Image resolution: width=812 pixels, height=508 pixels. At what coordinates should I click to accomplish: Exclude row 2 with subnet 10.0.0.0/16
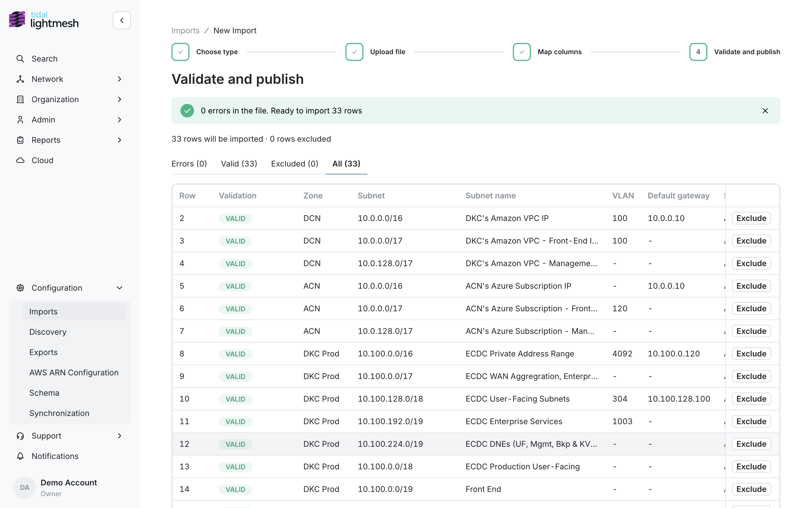click(x=751, y=218)
